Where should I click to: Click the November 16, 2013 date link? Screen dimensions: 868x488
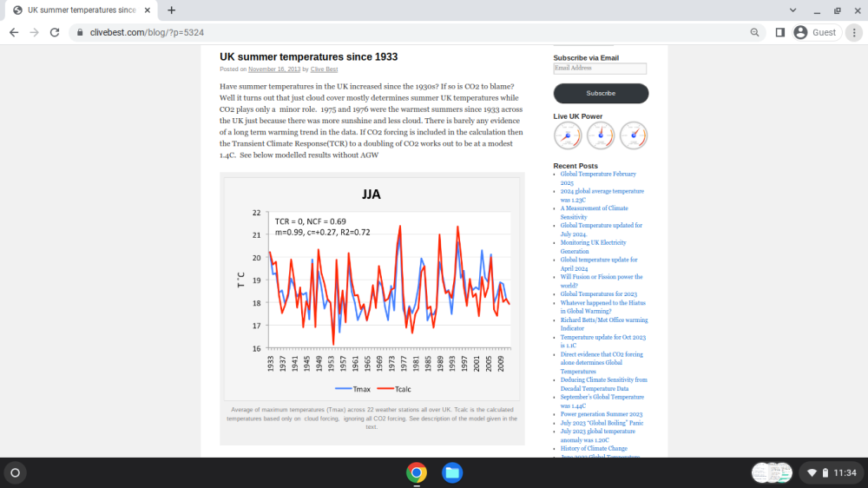tap(274, 69)
